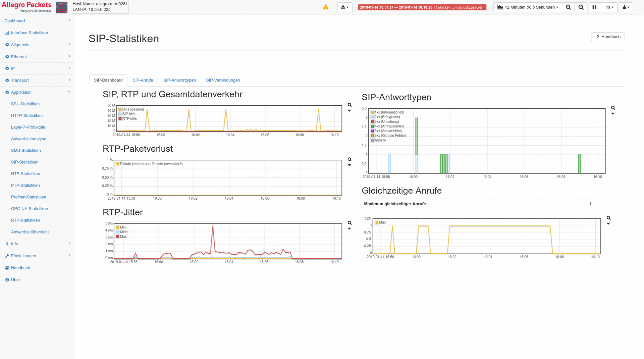Click magnifier icon of RTP-Jitter chart
Image resolution: width=644 pixels, height=359 pixels.
(350, 223)
